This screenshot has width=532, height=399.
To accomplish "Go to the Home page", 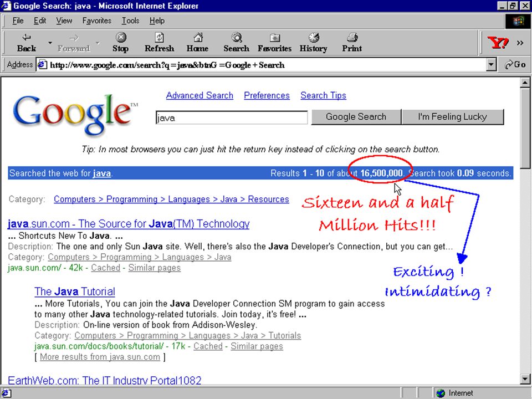I will (x=197, y=43).
